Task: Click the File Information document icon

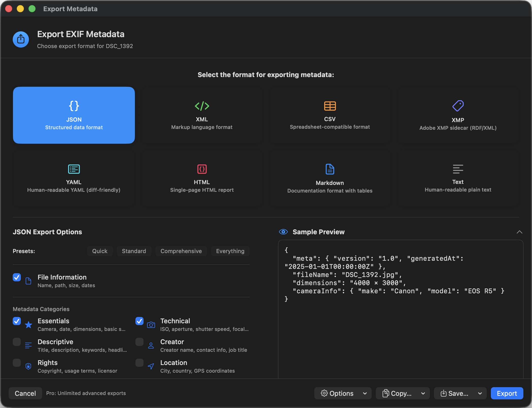Action: tap(28, 281)
